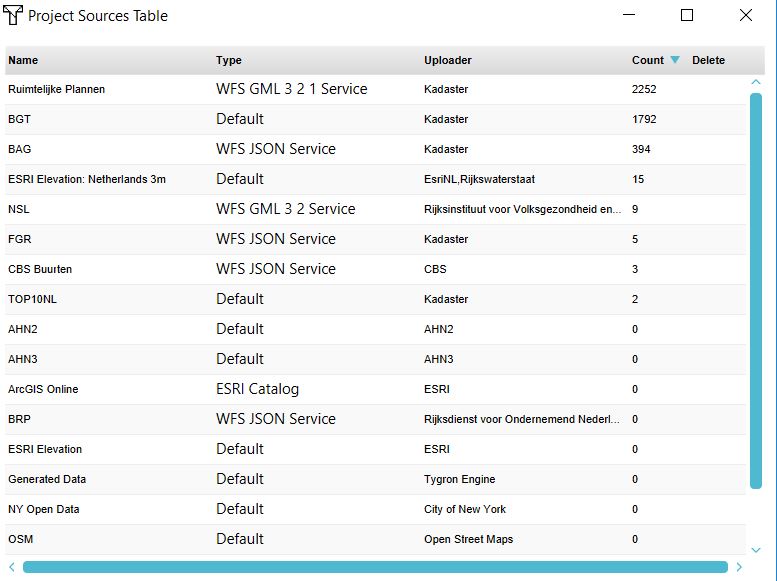This screenshot has height=581, width=777.
Task: Click the vertical scrollbar down arrow
Action: (756, 549)
